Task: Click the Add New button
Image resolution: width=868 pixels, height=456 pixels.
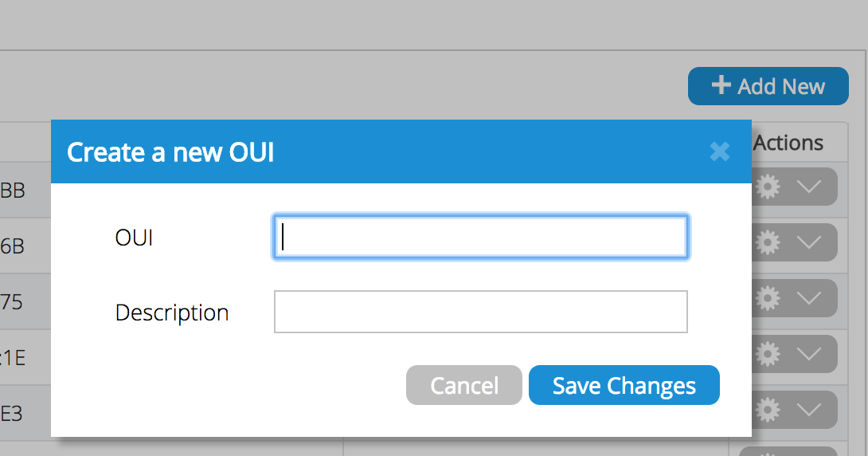Action: pos(768,86)
